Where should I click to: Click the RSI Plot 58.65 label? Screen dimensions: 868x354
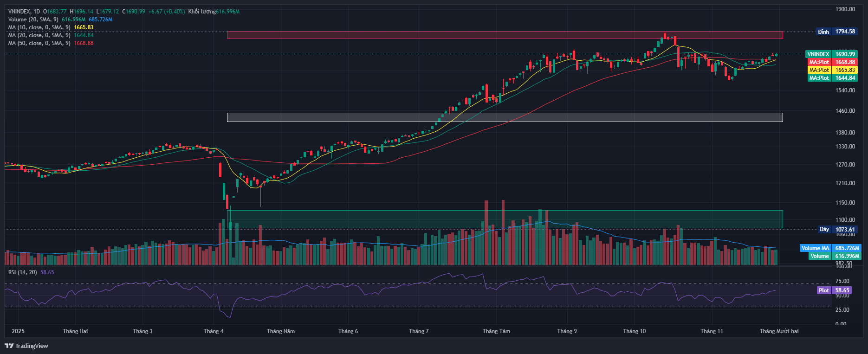tap(834, 290)
